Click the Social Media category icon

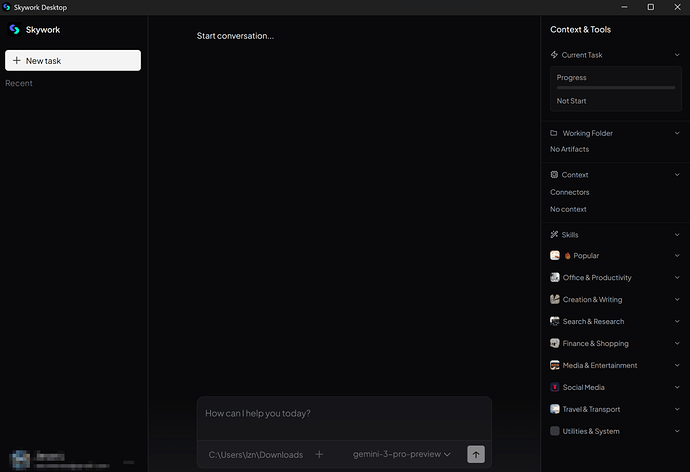click(x=555, y=388)
